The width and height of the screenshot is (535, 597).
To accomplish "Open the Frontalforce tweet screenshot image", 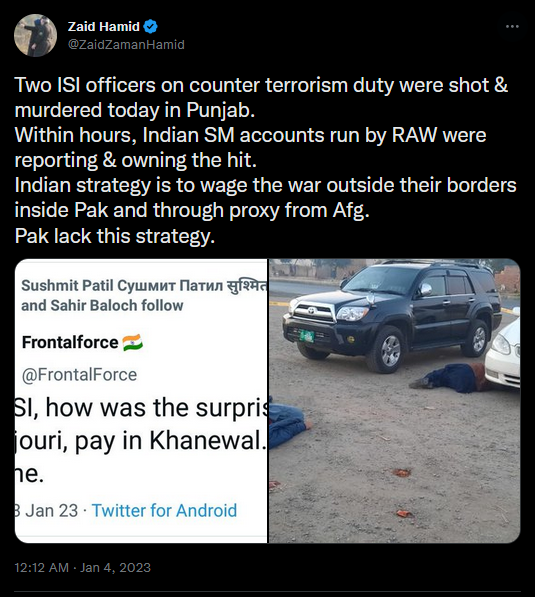I will 141,401.
